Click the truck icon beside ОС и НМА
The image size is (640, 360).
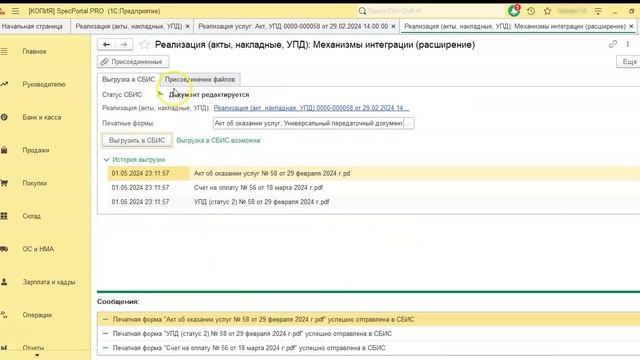pyautogui.click(x=4, y=249)
